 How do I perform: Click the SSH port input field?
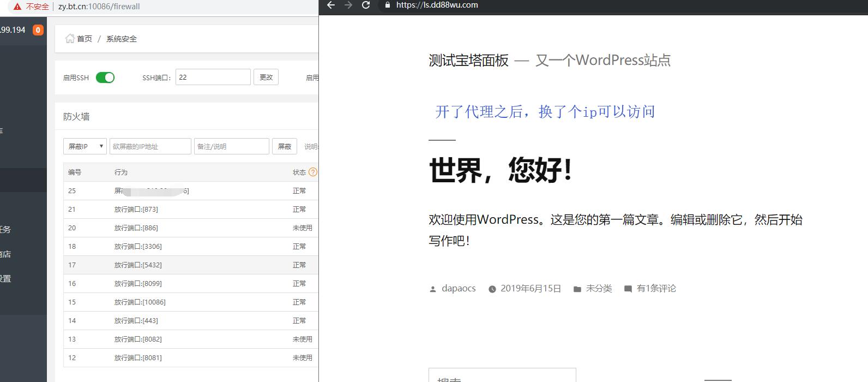213,77
